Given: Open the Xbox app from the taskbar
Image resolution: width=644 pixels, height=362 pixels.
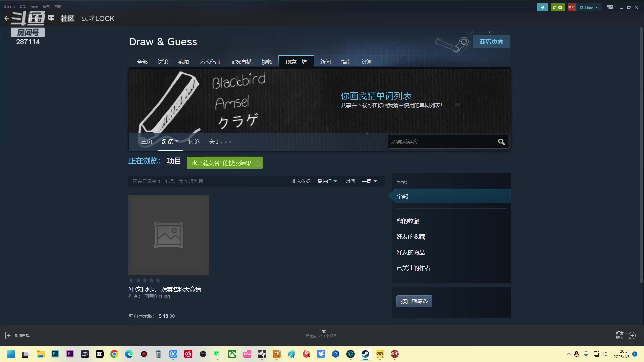Looking at the screenshot, I should tap(232, 354).
